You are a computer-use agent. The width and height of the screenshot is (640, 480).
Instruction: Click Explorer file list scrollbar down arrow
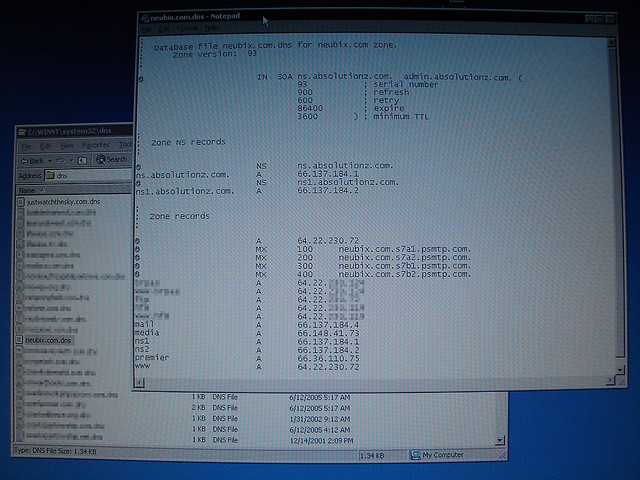tap(500, 440)
